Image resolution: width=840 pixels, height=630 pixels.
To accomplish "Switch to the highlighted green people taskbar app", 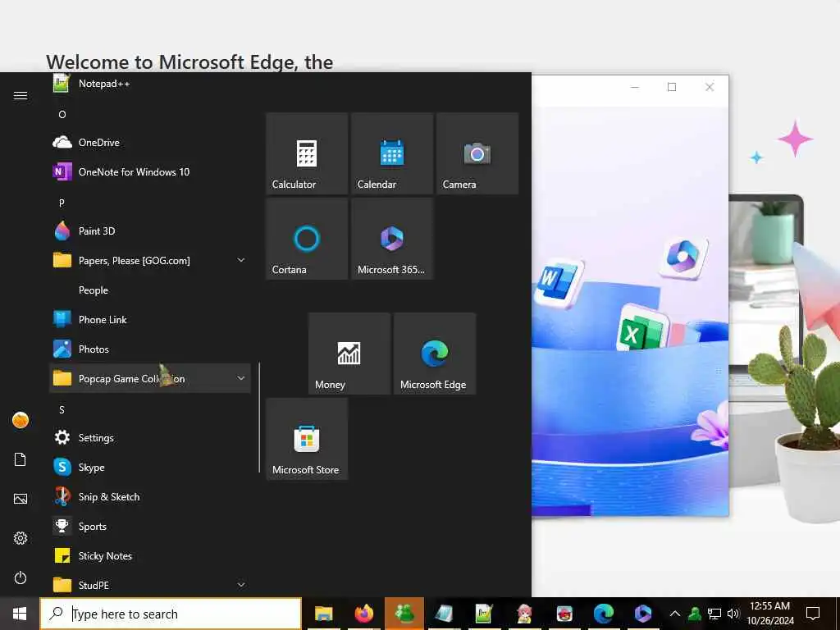I will click(x=404, y=614).
